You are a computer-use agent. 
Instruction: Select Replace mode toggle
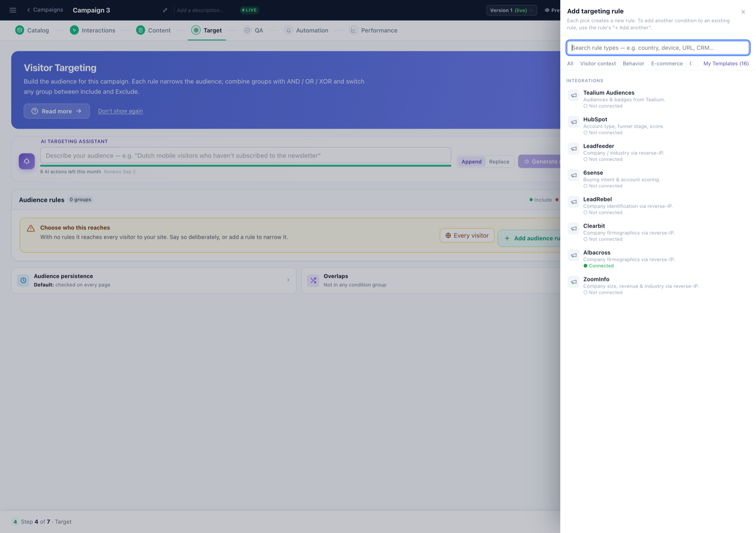click(x=499, y=162)
